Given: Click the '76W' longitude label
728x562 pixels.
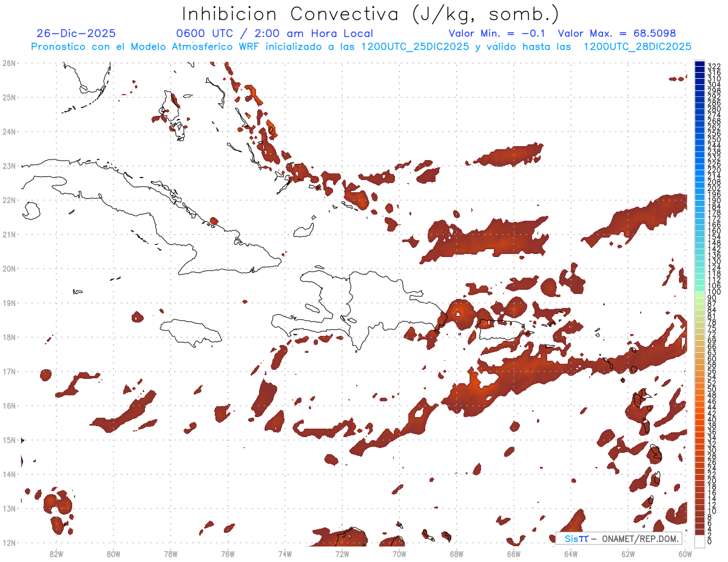Looking at the screenshot, I should point(228,554).
